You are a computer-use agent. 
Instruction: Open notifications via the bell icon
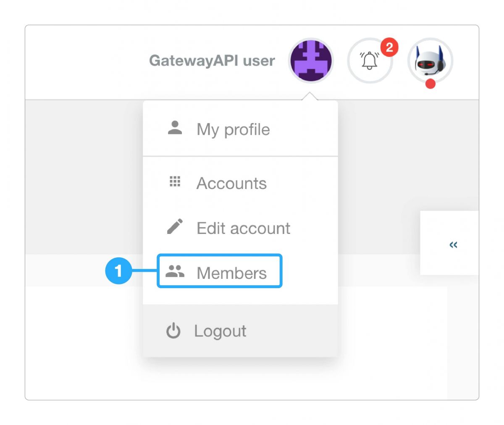click(369, 60)
